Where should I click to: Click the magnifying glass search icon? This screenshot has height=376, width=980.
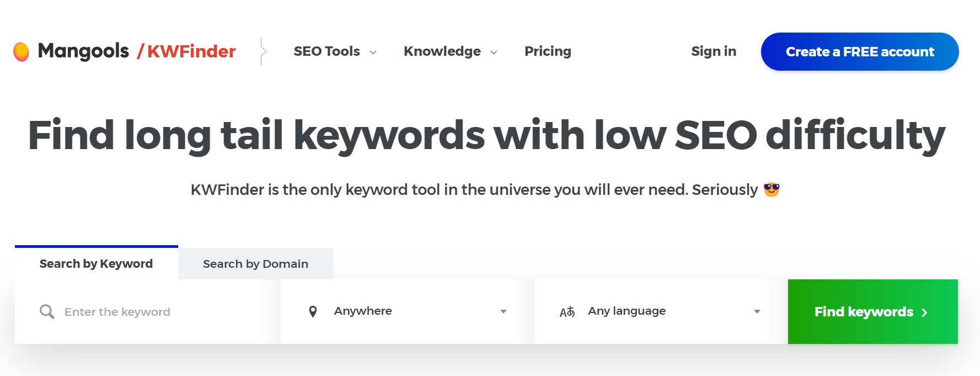[46, 311]
